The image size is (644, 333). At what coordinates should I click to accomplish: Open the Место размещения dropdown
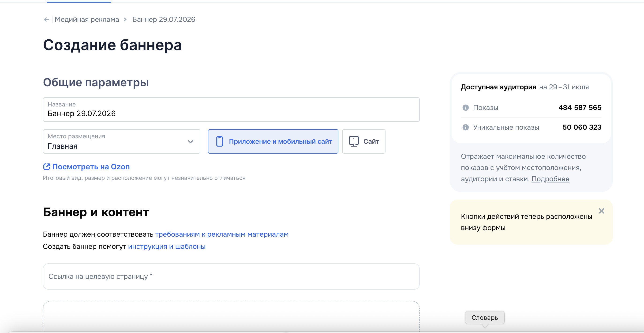coord(121,141)
